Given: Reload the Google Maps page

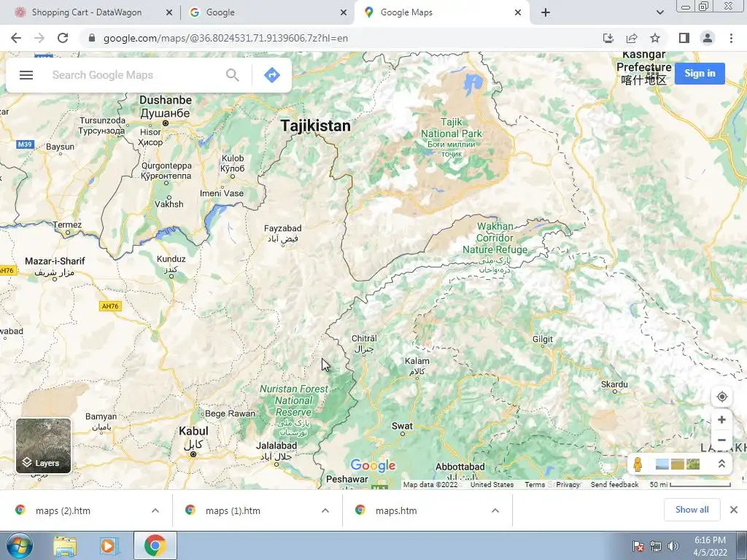Looking at the screenshot, I should 63,38.
